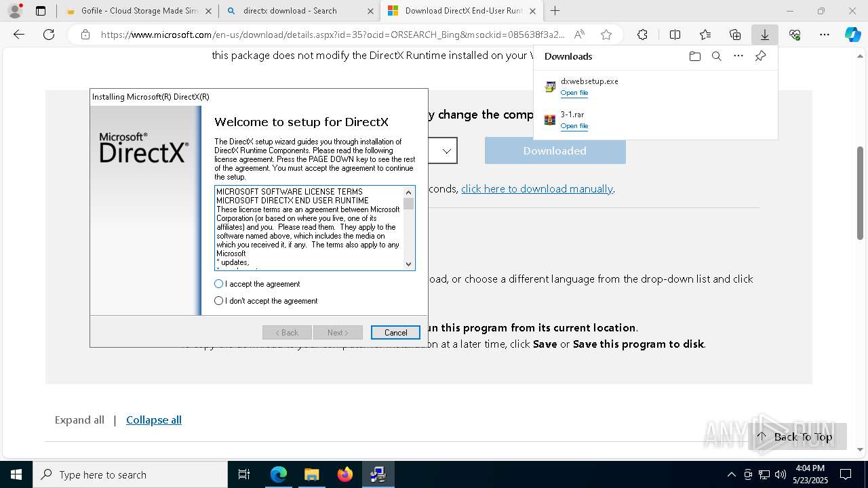Search downloads using the magnifier icon
Viewport: 868px width, 488px height.
tap(716, 56)
